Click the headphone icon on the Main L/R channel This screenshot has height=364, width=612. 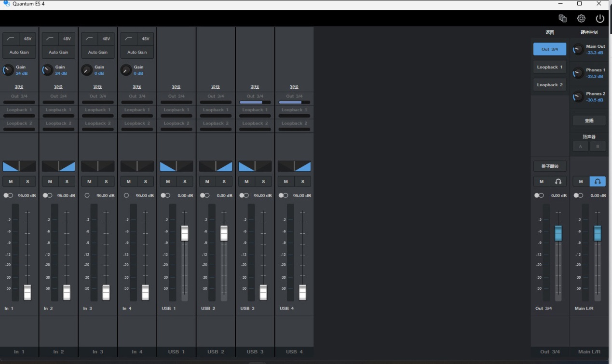598,182
